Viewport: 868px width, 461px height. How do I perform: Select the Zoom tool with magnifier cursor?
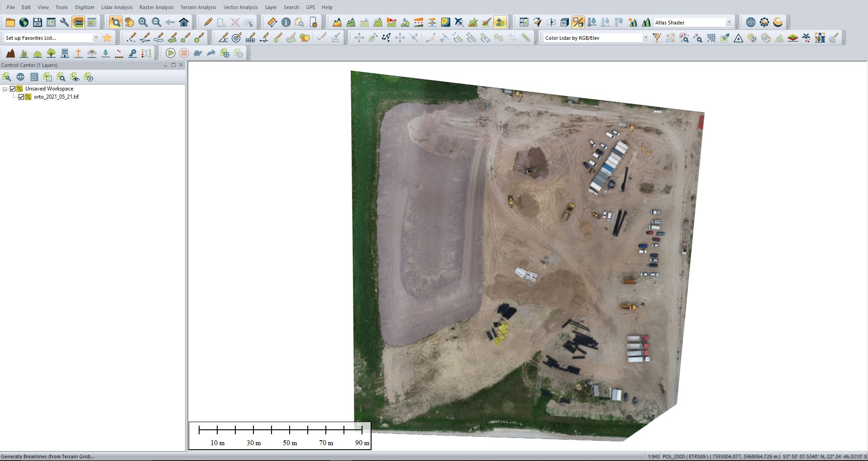116,22
